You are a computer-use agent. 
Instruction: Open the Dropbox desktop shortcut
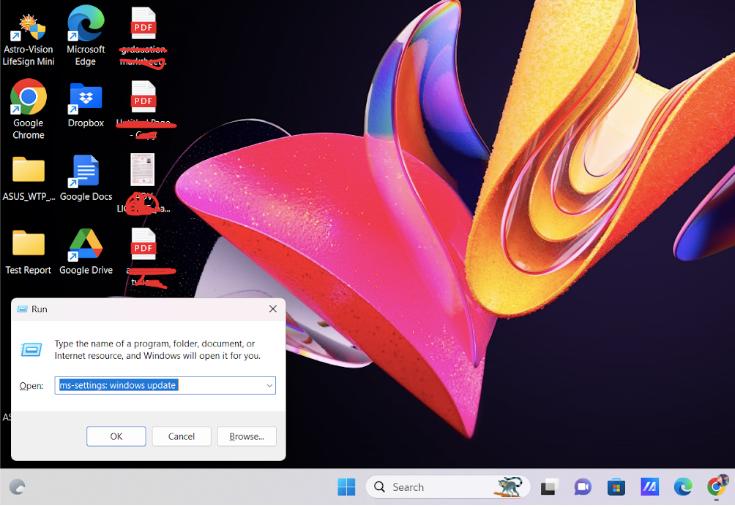[x=85, y=105]
